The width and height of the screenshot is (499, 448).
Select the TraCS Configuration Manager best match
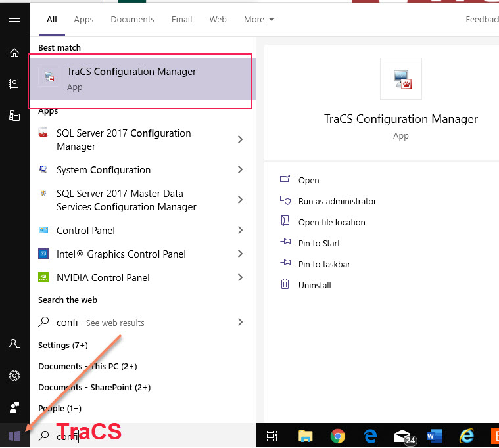141,79
